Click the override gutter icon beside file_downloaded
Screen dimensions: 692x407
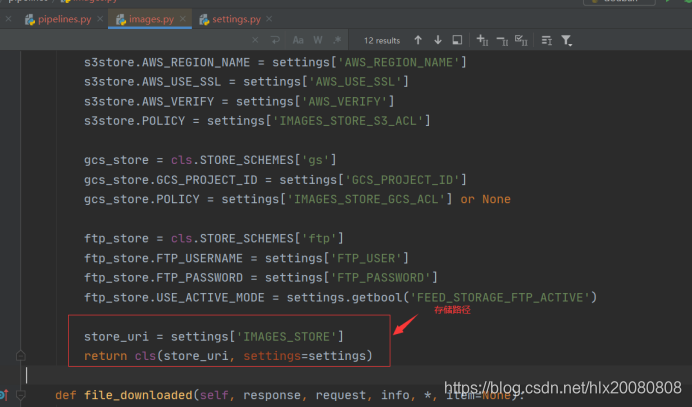tap(4, 395)
